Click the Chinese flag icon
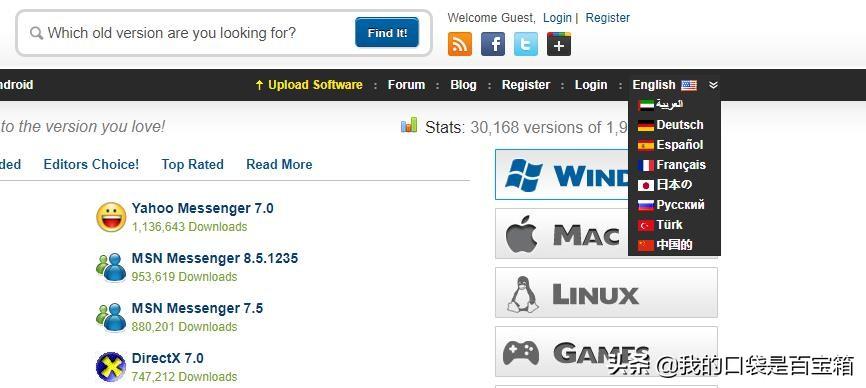This screenshot has width=866, height=388. pos(646,245)
